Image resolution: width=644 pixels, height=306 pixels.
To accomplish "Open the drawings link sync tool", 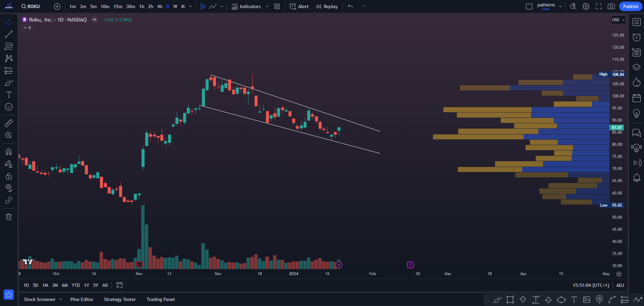I will (9, 200).
